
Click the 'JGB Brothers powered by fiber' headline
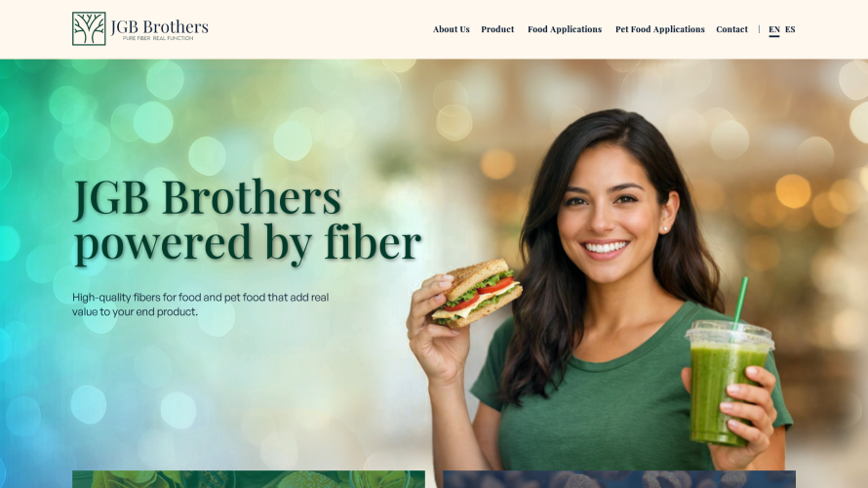[x=248, y=220]
